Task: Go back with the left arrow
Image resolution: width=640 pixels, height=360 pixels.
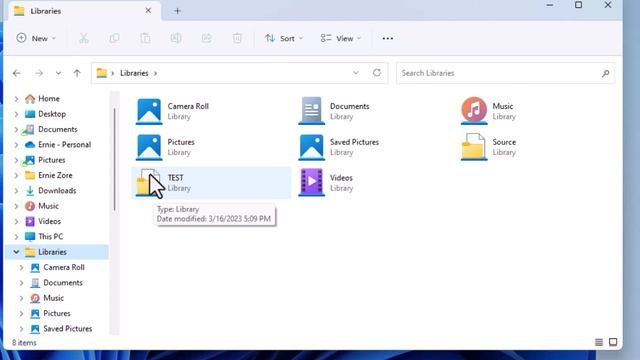Action: [17, 73]
